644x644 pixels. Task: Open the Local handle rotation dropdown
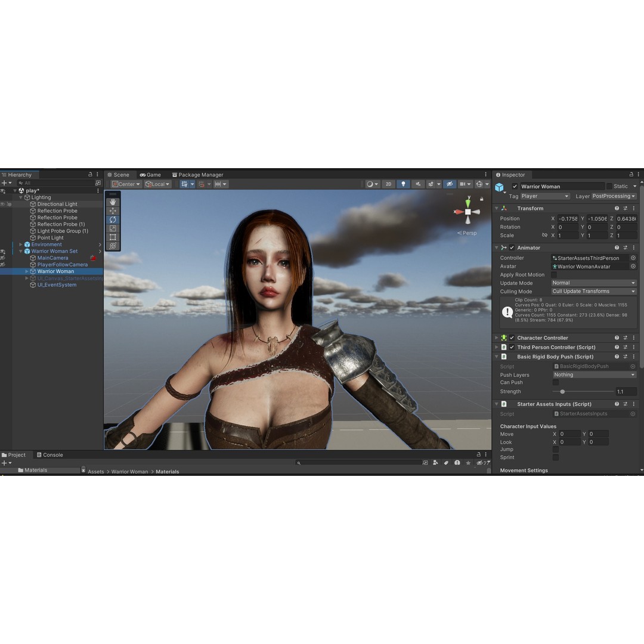click(x=157, y=184)
